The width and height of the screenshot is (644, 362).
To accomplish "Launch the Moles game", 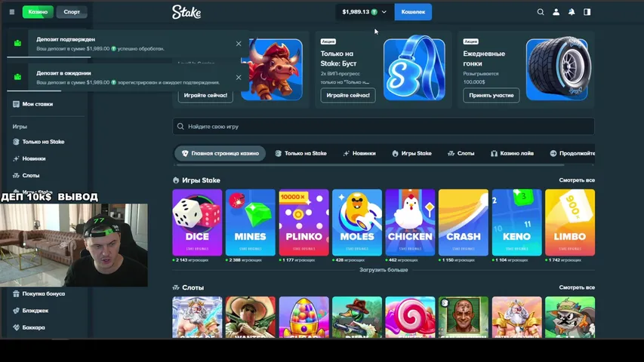I will click(x=357, y=222).
